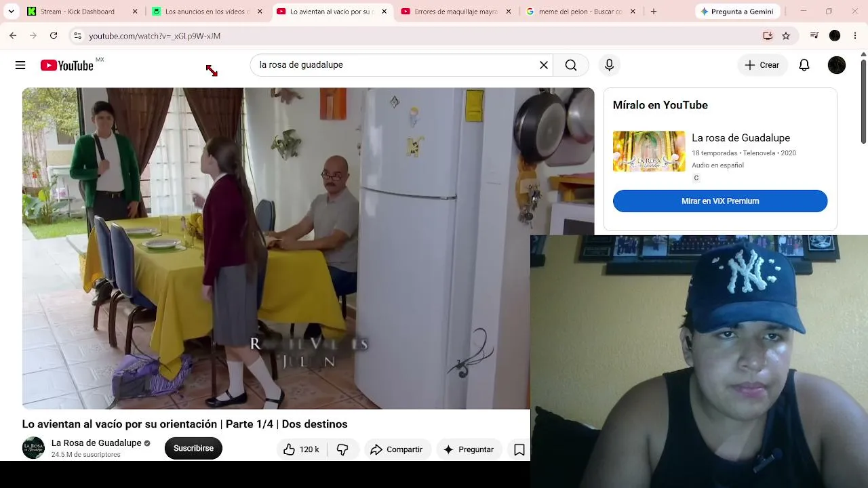The height and width of the screenshot is (488, 868).
Task: Close the Errores de maquillaje tab
Action: (x=509, y=12)
